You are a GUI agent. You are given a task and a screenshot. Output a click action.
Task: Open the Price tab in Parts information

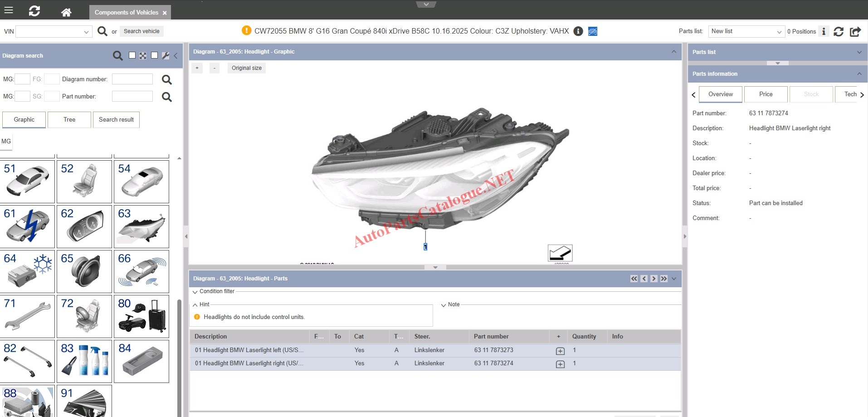click(x=766, y=94)
